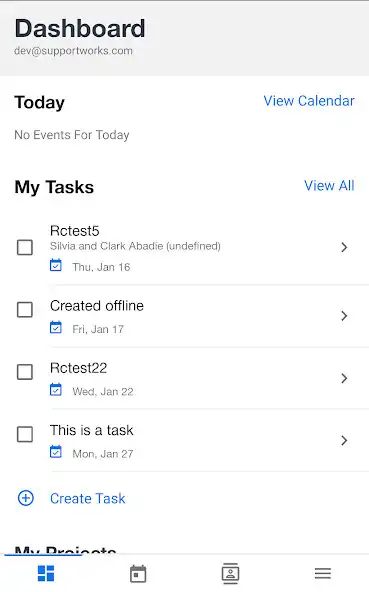
Task: Open the contacts icon in bottom bar
Action: tap(230, 574)
